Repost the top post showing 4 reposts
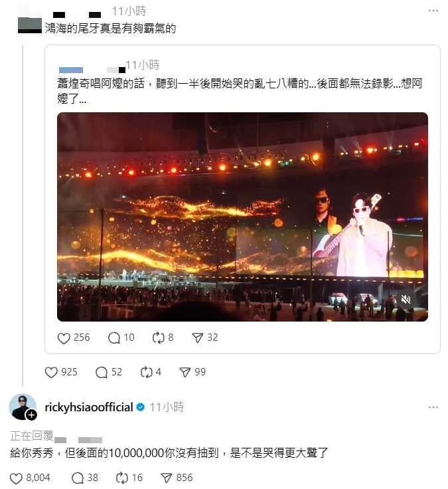 click(146, 372)
